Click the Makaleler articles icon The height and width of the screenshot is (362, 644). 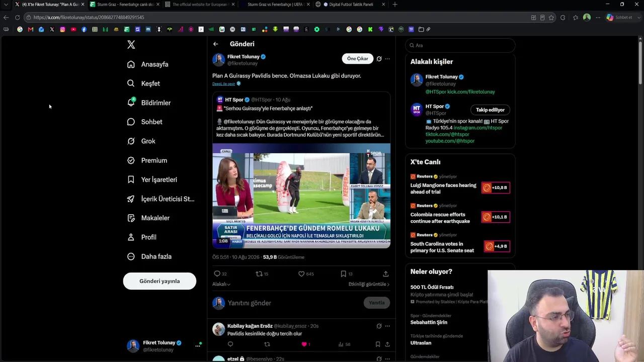pos(131,218)
